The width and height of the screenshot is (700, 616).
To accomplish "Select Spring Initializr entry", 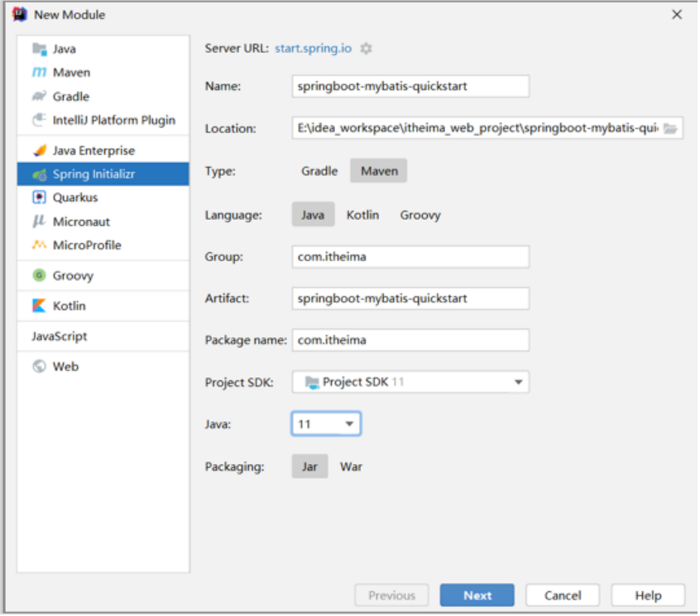I will [103, 174].
